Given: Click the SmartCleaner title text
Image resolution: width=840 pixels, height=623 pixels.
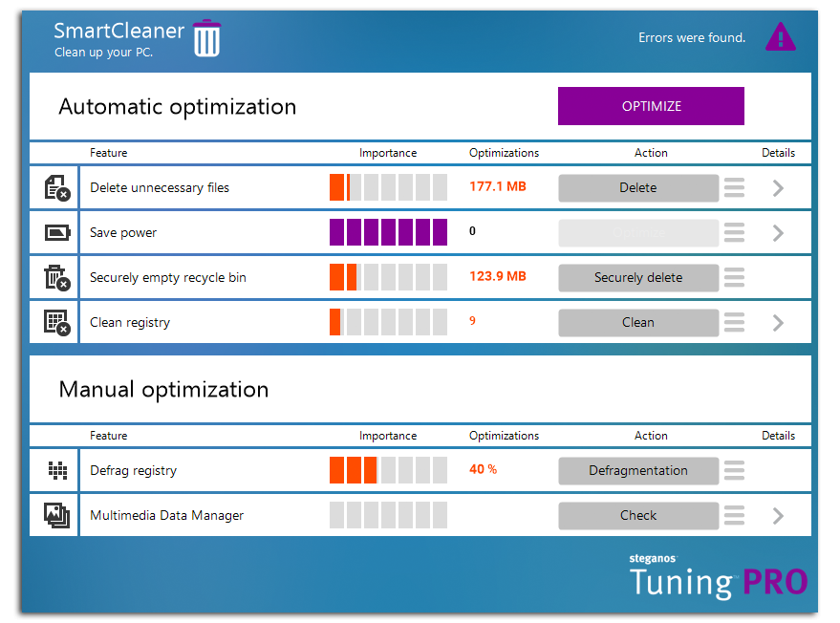Looking at the screenshot, I should 118,32.
